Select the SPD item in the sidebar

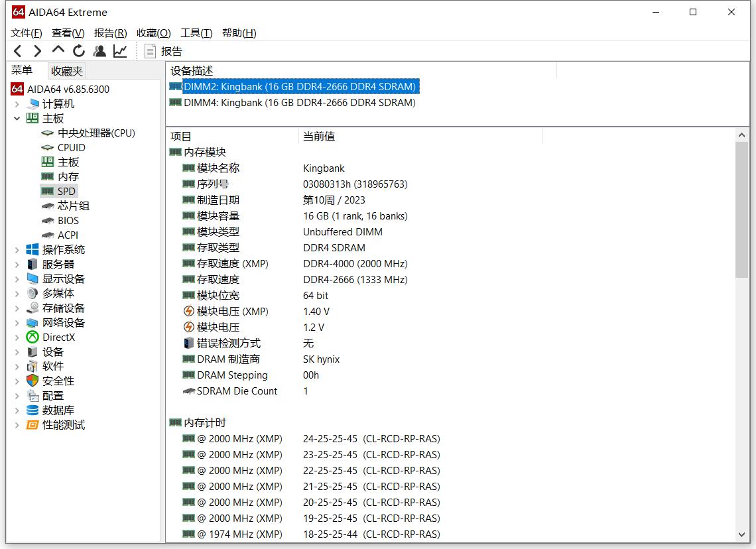point(66,191)
